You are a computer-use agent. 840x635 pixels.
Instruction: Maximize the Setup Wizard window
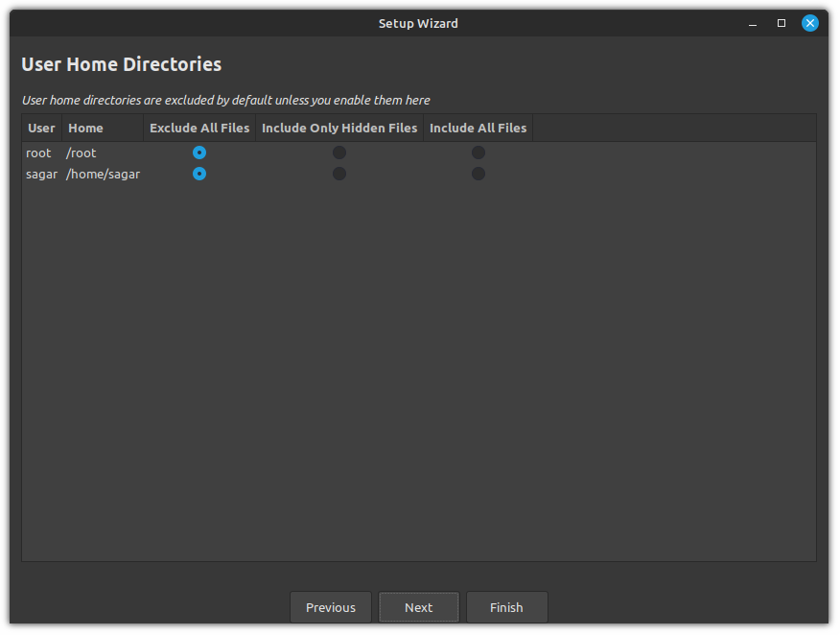[782, 23]
